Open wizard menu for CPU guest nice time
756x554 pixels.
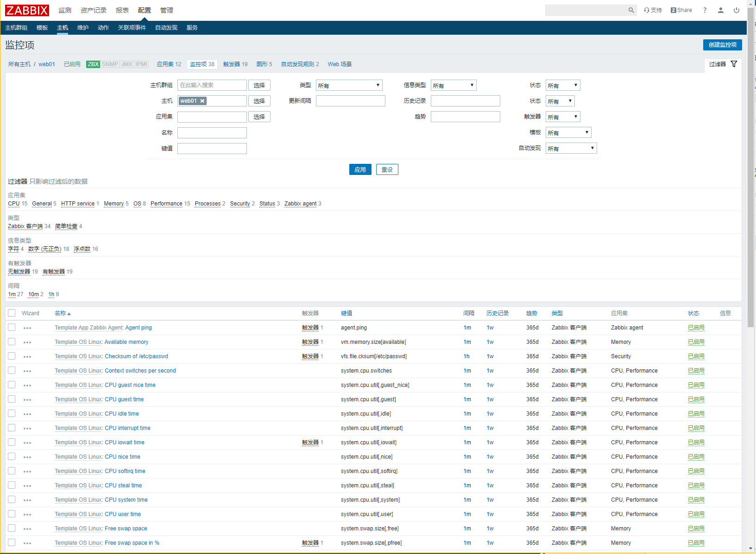click(27, 386)
